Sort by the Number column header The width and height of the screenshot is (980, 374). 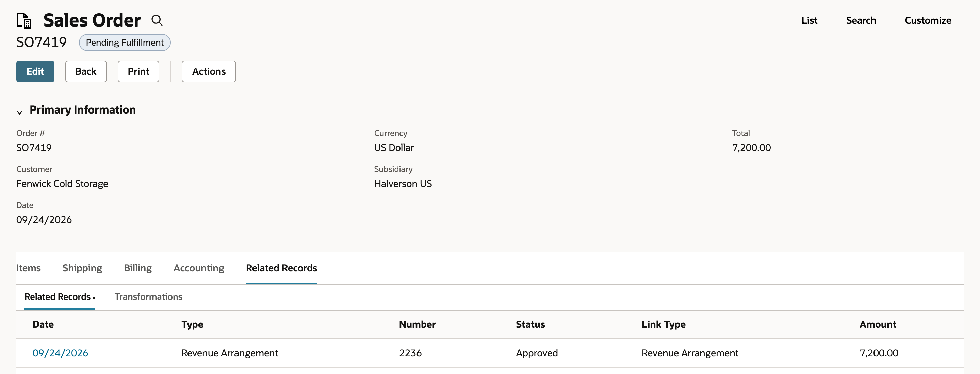pyautogui.click(x=417, y=325)
